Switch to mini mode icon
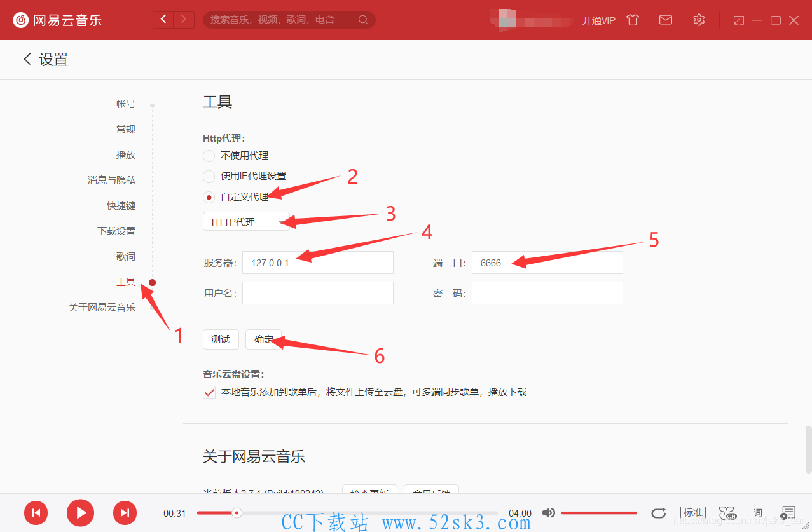The image size is (812, 532). click(x=738, y=20)
